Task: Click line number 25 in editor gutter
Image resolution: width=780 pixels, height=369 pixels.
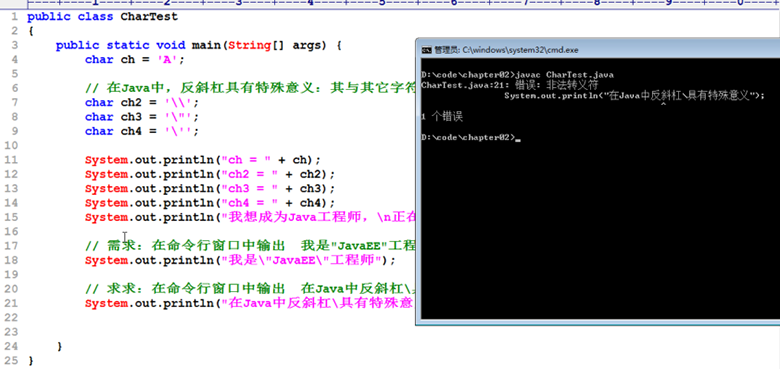Action: pyautogui.click(x=11, y=360)
